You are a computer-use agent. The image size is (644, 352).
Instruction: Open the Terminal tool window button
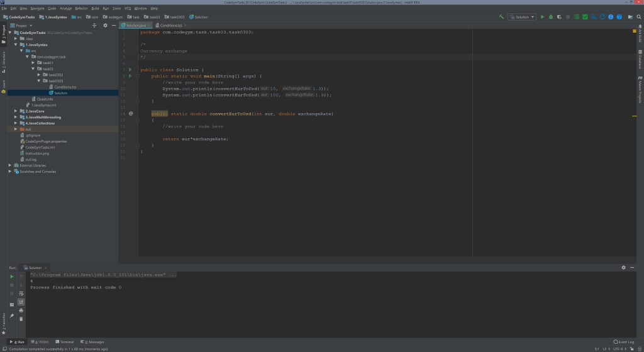pyautogui.click(x=65, y=342)
